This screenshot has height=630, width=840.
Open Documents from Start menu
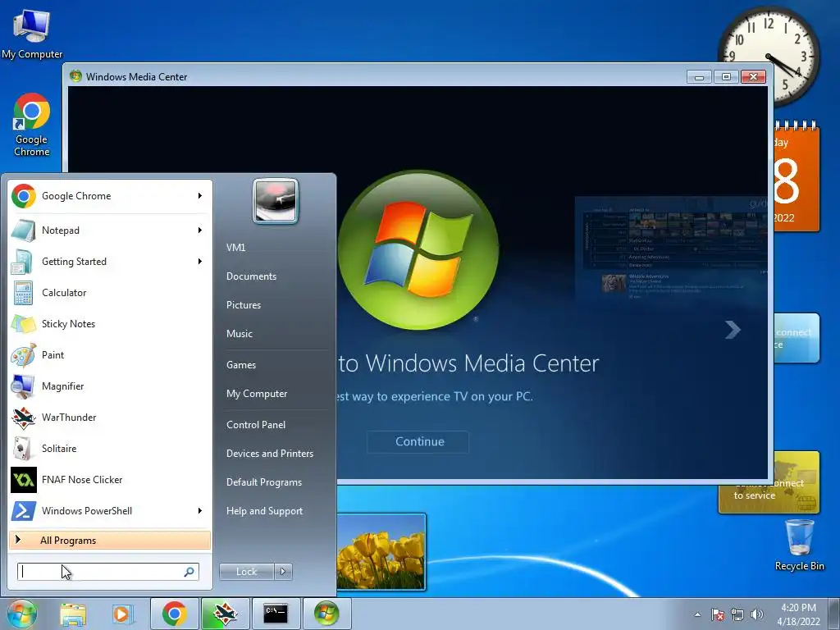click(x=251, y=276)
